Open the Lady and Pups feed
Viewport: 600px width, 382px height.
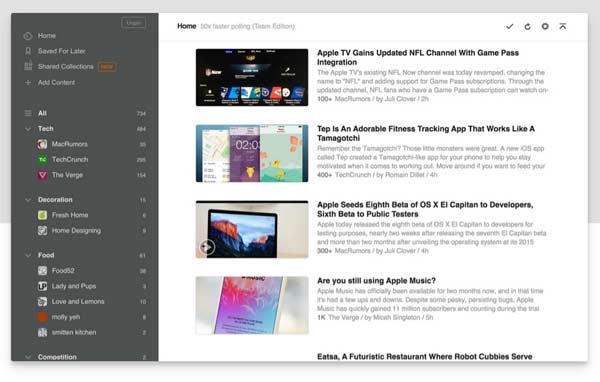pos(74,286)
